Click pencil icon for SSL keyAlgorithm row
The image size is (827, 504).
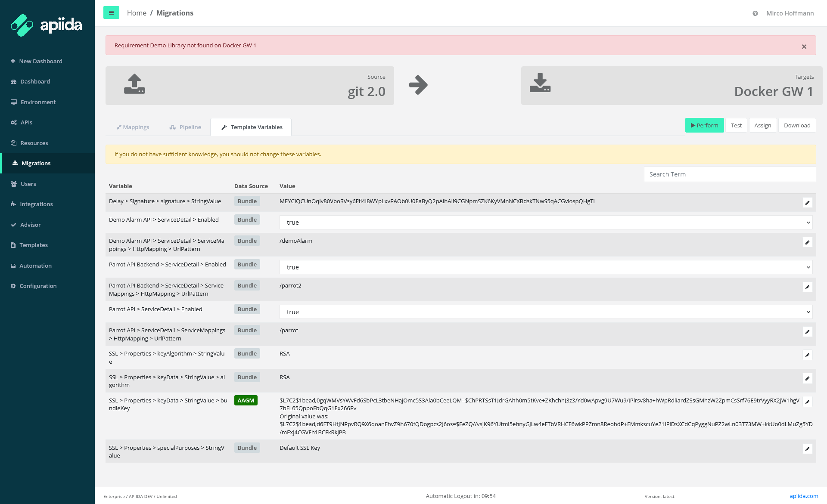807,355
